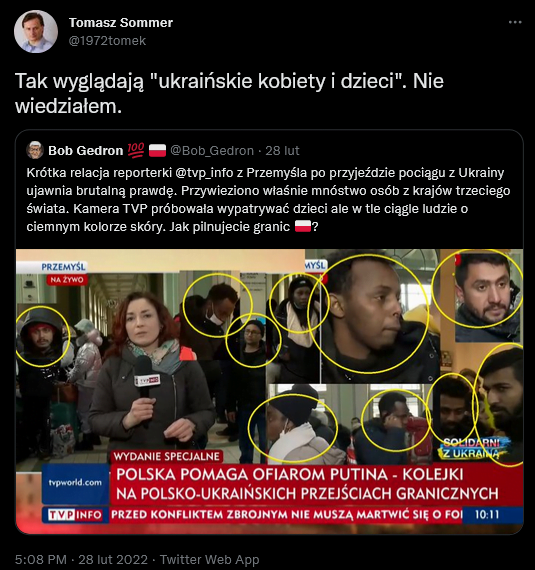
Task: Click the PRZEMYŚL location tag in image
Action: (64, 266)
